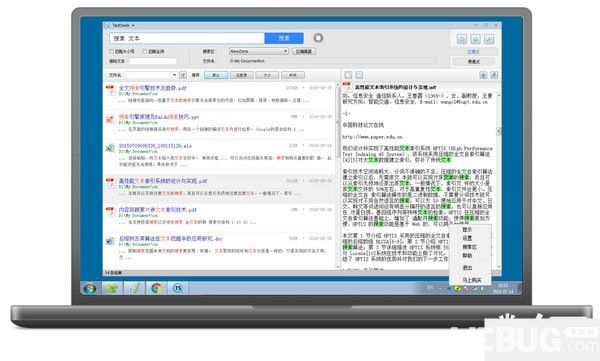Open Chrome from the Windows taskbar
This screenshot has width=600, height=361.
tap(156, 288)
